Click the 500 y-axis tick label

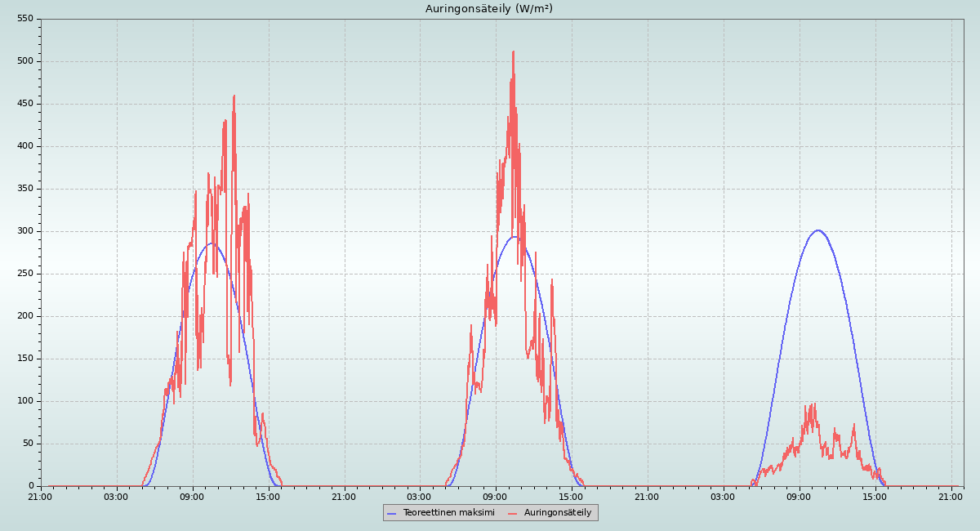pos(25,61)
